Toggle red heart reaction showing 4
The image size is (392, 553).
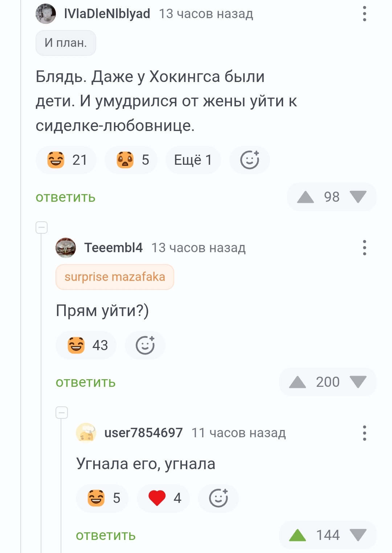tap(163, 498)
